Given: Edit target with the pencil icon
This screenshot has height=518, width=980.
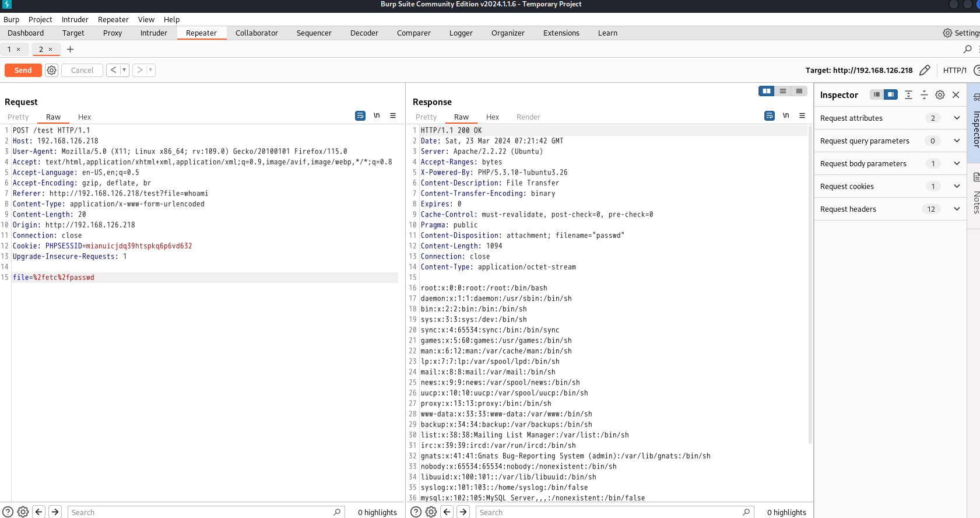Looking at the screenshot, I should [x=925, y=70].
